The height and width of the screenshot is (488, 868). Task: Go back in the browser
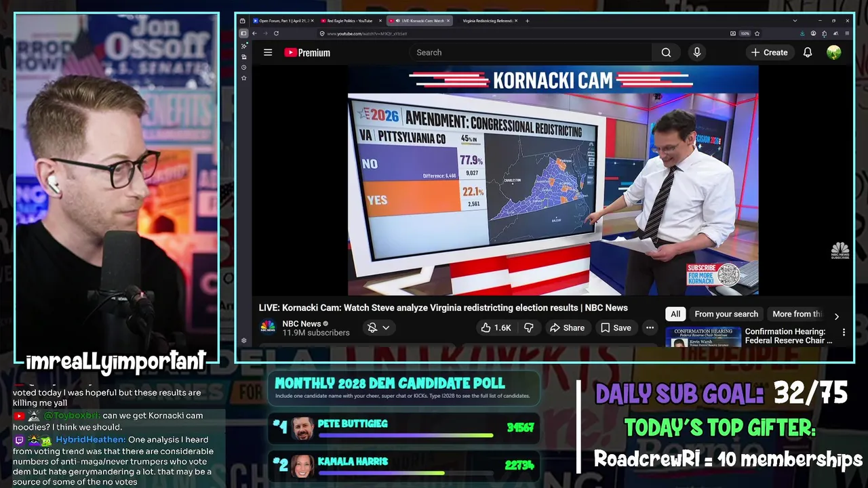point(254,33)
